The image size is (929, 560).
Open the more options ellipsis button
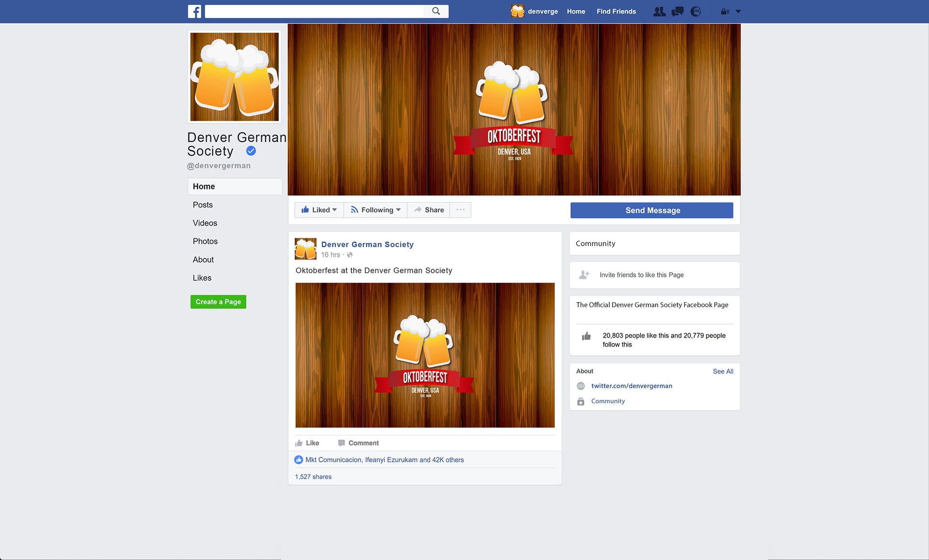(461, 210)
